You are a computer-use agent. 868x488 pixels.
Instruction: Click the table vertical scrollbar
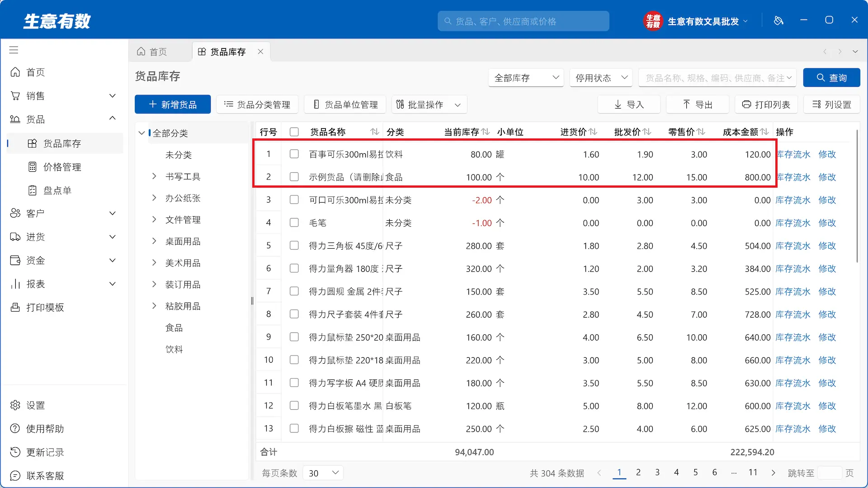(857, 196)
